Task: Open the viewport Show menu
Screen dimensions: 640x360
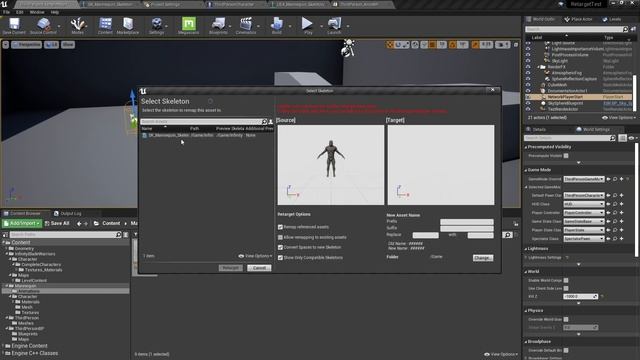Action: coord(68,44)
